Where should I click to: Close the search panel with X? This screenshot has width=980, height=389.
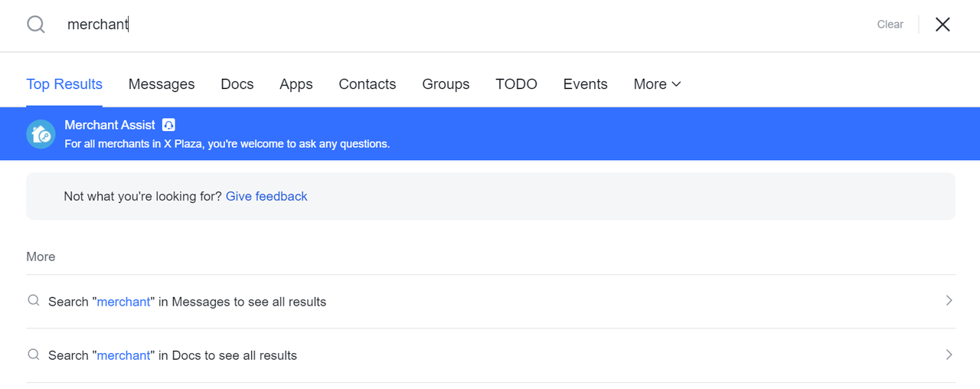(x=942, y=25)
